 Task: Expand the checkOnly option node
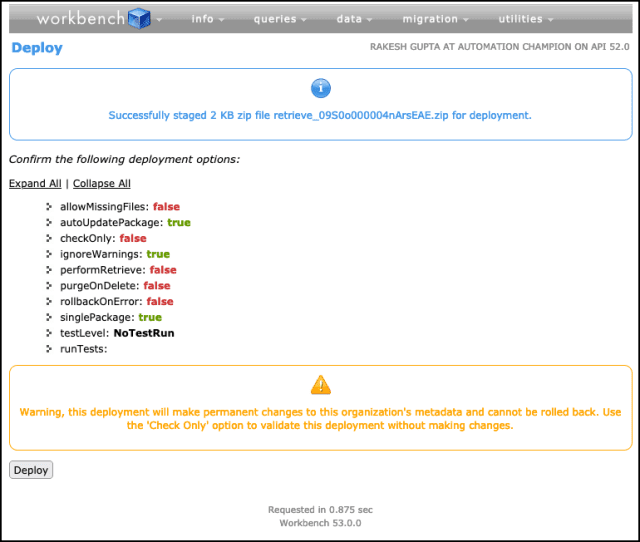tap(48, 239)
